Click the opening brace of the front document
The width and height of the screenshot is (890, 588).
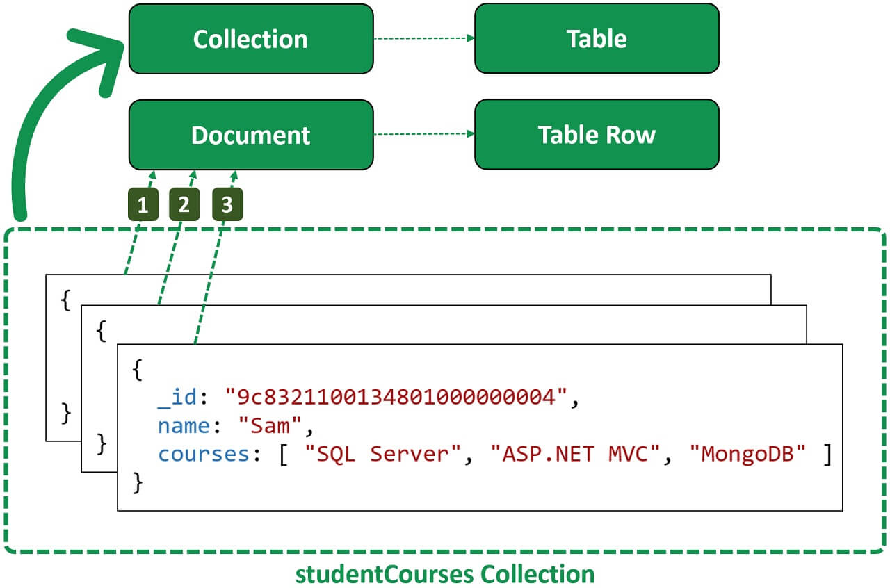point(137,370)
